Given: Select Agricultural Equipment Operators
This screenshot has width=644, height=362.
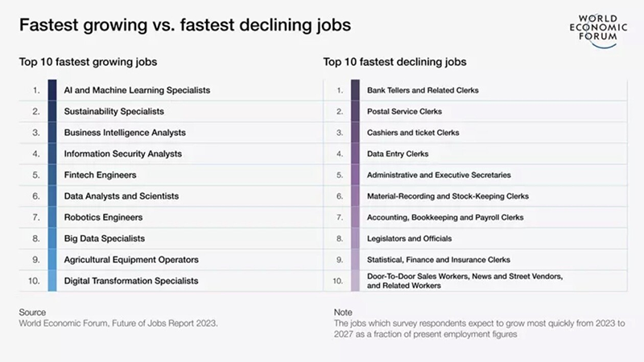Looking at the screenshot, I should click(x=130, y=260).
